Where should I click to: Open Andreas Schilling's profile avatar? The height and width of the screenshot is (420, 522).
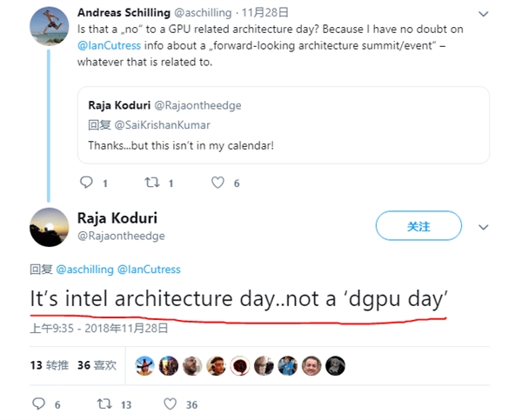pos(50,24)
